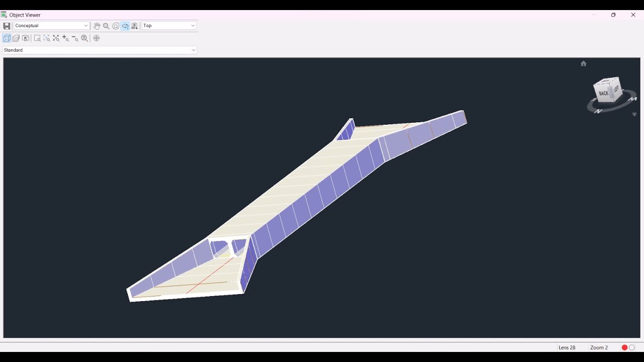Click the Zoom 2 status text
644x362 pixels.
[599, 347]
